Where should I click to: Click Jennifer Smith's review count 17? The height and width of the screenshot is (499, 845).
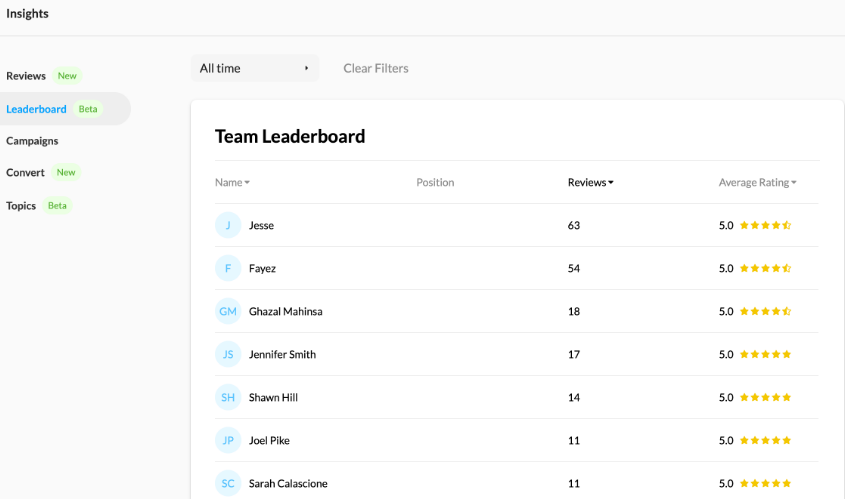coord(574,355)
